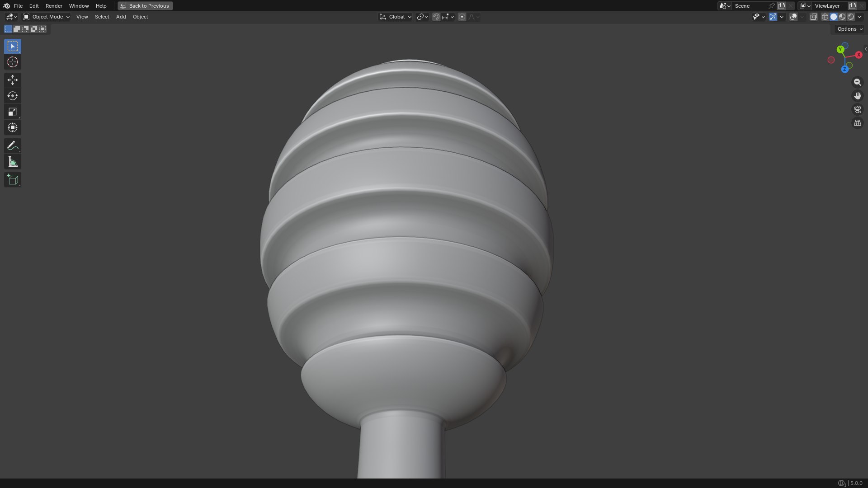Open the File menu
Image resolution: width=868 pixels, height=488 pixels.
(x=18, y=6)
